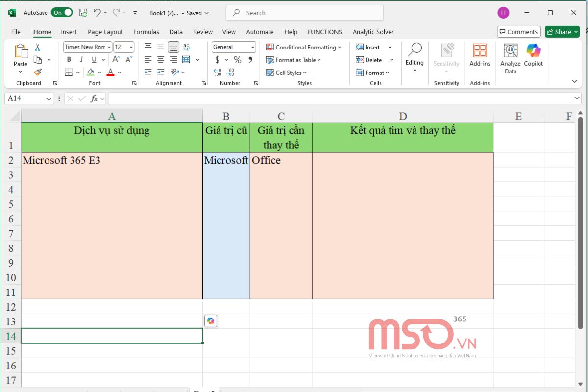Collapse the ribbon with the chevron
This screenshot has height=392, width=588.
[575, 81]
